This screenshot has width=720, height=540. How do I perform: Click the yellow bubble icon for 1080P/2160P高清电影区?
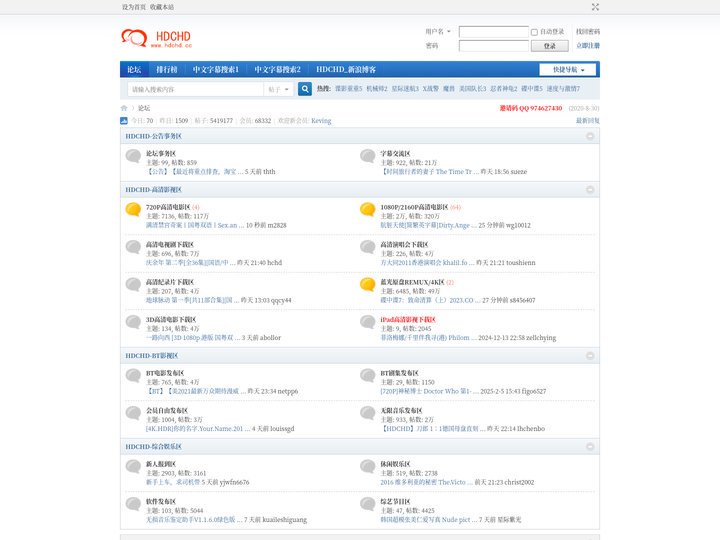point(367,209)
